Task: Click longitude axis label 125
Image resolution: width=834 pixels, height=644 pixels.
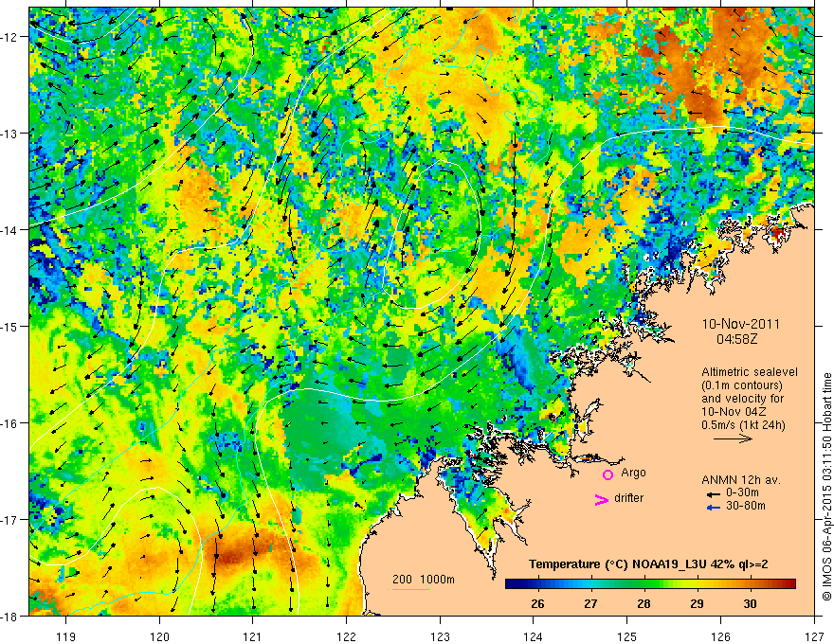Action: click(627, 636)
